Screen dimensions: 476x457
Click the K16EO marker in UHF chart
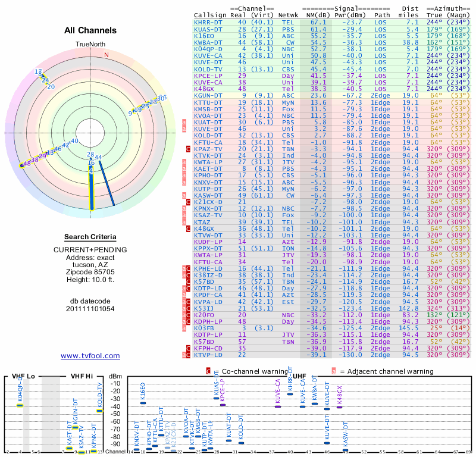pyautogui.click(x=143, y=403)
